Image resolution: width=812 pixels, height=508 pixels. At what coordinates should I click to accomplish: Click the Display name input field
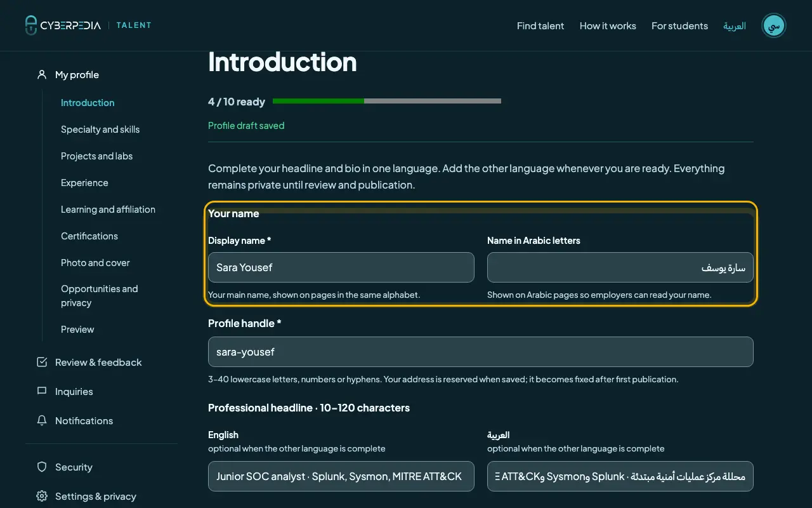pos(341,267)
